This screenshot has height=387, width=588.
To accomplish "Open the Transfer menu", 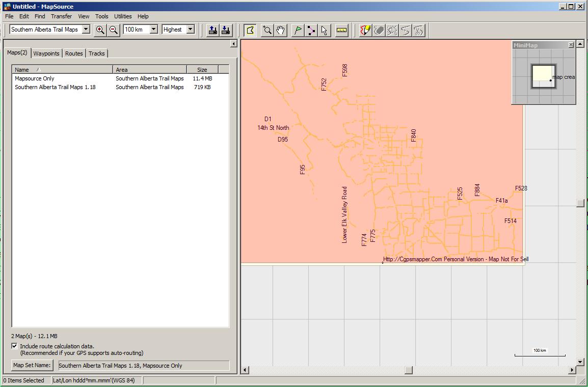I will 61,16.
